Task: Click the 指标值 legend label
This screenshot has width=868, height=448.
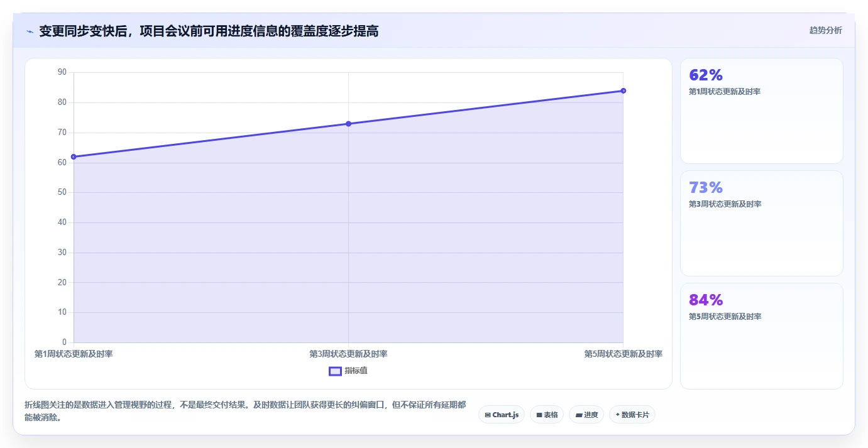Action: (356, 371)
